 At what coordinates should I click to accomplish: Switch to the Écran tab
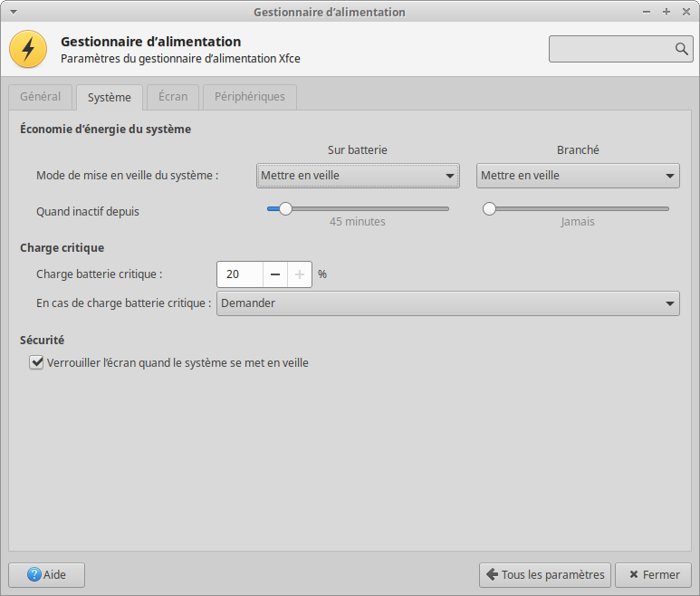coord(172,97)
